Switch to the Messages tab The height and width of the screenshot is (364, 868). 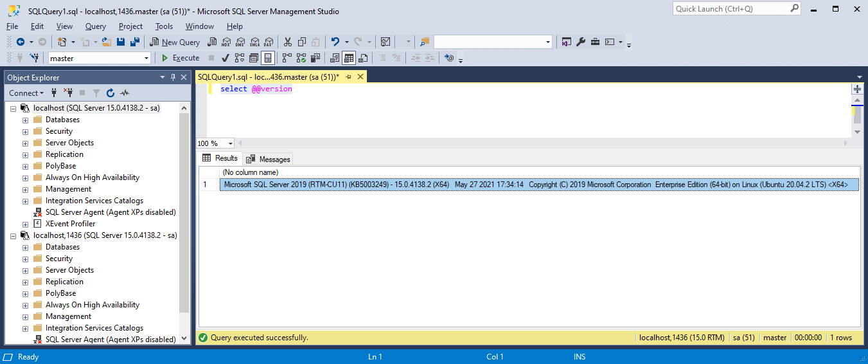pos(269,159)
